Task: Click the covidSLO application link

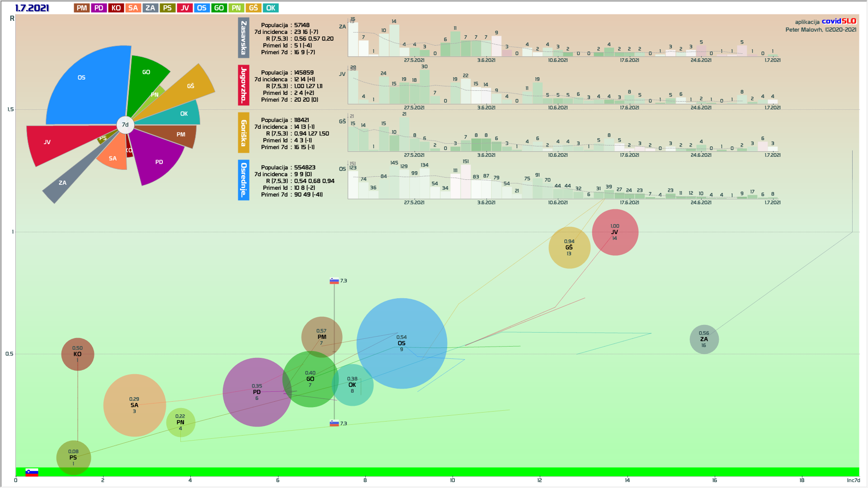Action: 839,21
